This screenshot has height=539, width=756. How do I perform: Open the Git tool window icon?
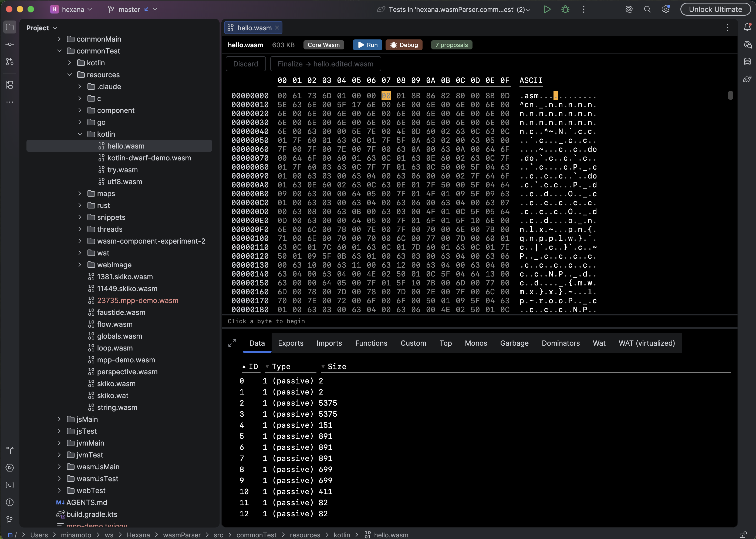pos(10,519)
